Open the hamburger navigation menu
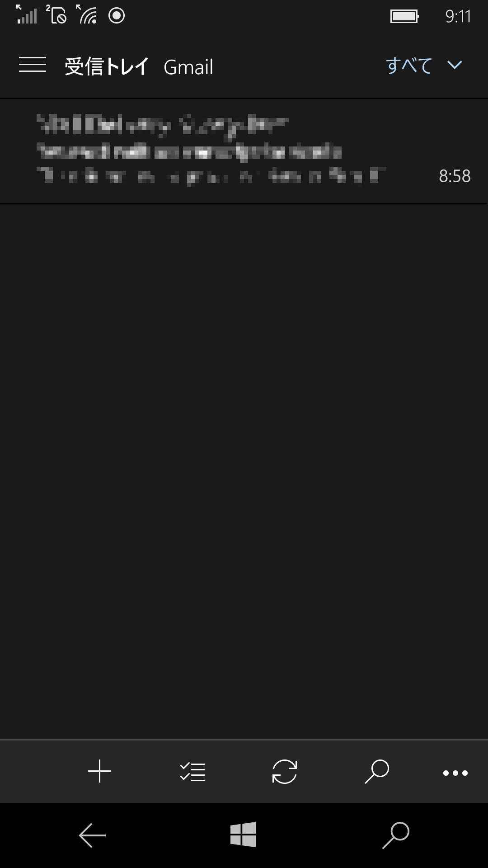Screen dimensions: 488x868 [33, 65]
